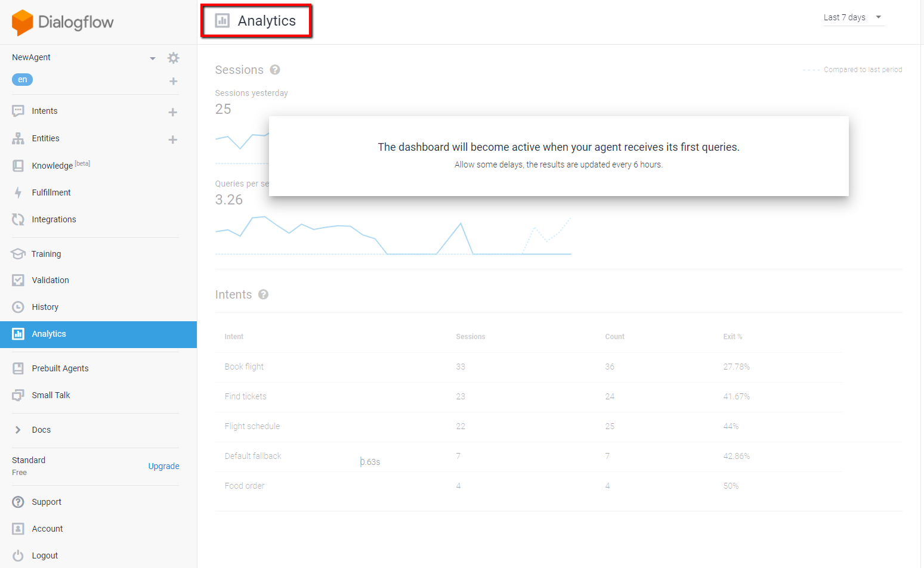Expand the NewAgent agent dropdown arrow
The height and width of the screenshot is (568, 924).
(153, 58)
